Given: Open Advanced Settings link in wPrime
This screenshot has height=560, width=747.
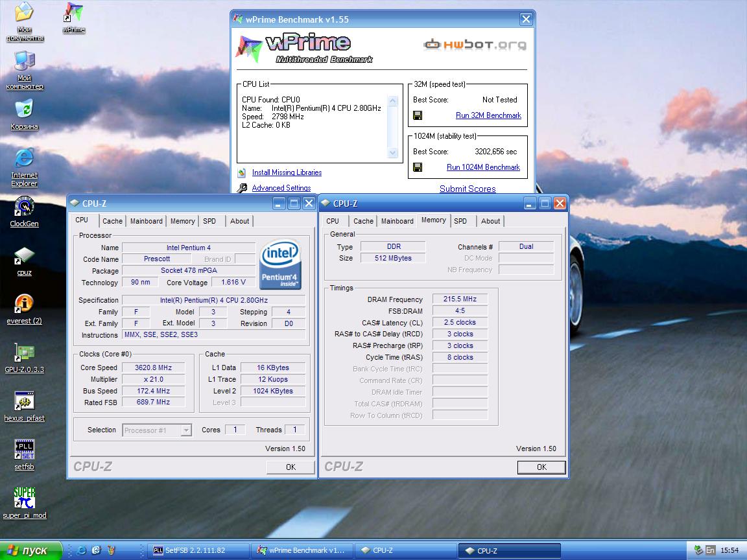Looking at the screenshot, I should coord(281,188).
